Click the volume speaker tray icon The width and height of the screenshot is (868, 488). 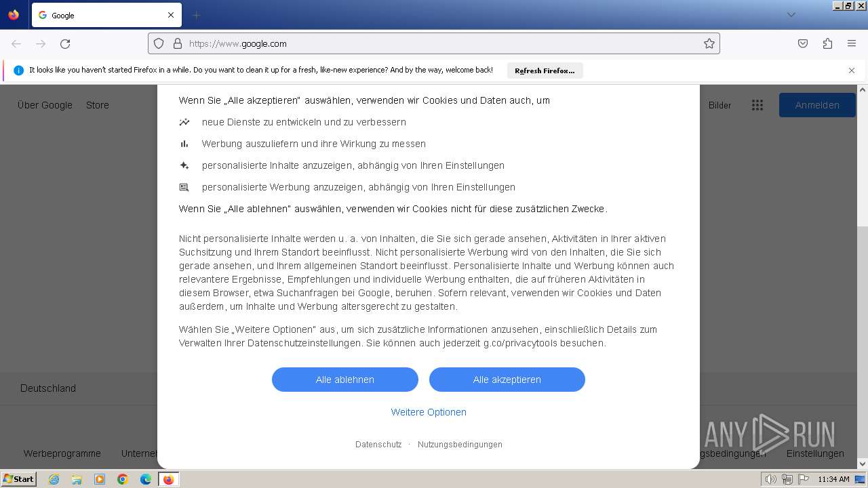(x=770, y=479)
